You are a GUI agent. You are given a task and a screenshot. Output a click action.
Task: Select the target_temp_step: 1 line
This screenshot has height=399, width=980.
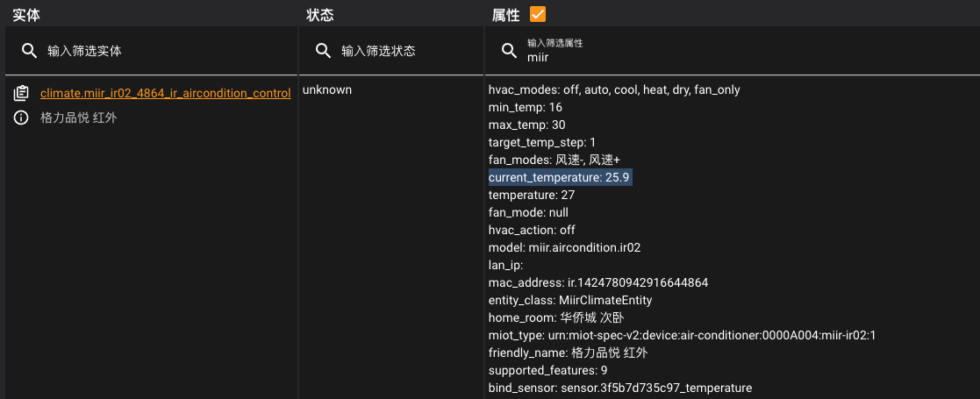542,142
